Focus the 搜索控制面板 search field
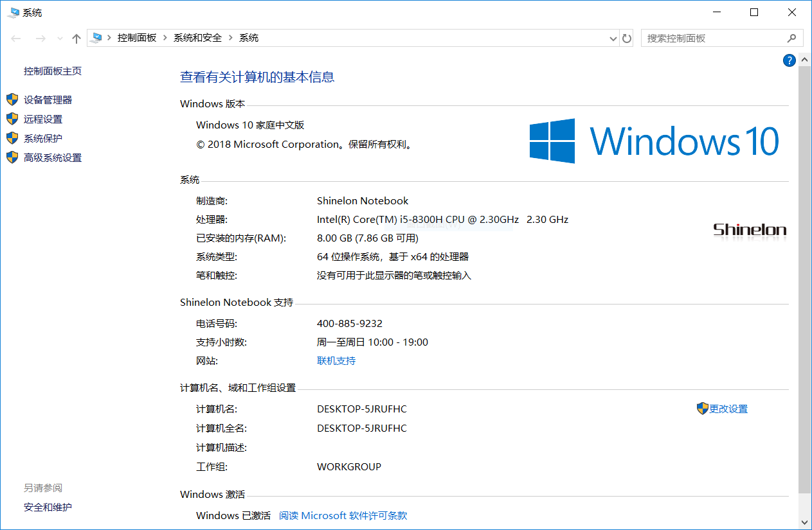Screen dimensions: 812x530 pyautogui.click(x=712, y=39)
